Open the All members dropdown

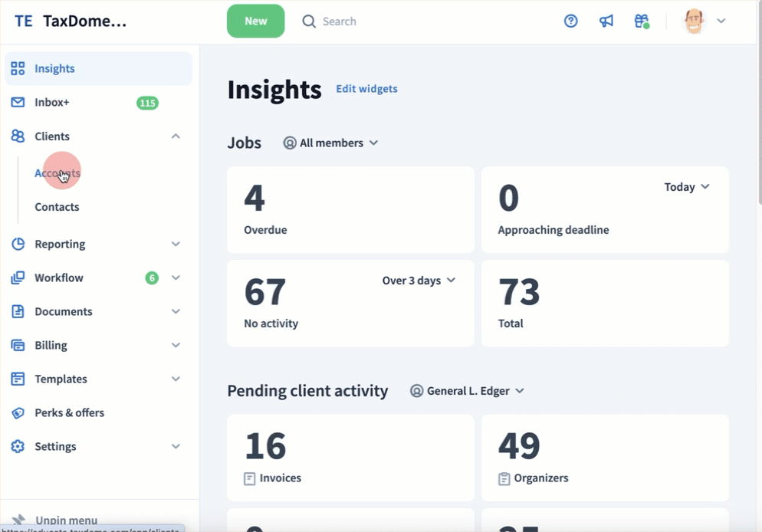click(x=331, y=143)
